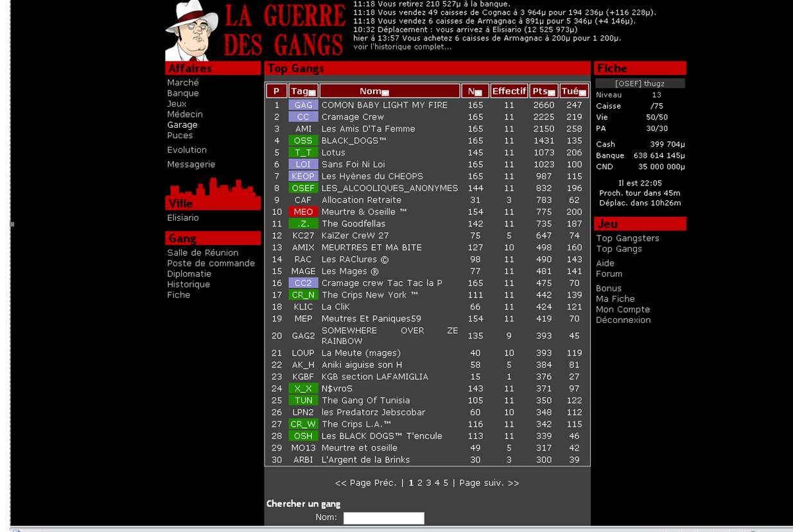Screen dimensions: 793x532
Task: Jump to ranking page 4
Action: tap(437, 483)
